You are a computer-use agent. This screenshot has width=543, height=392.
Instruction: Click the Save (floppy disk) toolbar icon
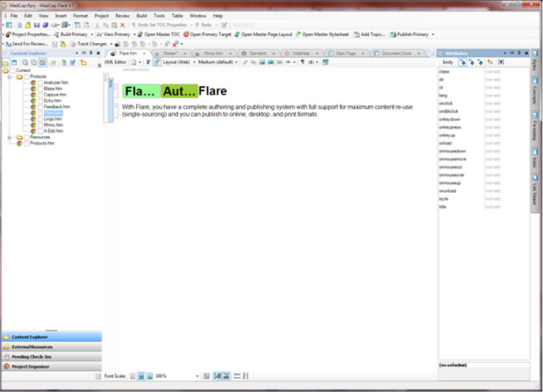(36, 25)
